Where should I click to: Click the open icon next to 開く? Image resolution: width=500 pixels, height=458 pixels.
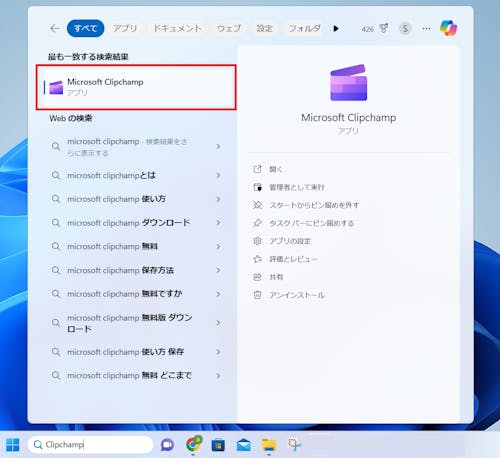pyautogui.click(x=257, y=169)
